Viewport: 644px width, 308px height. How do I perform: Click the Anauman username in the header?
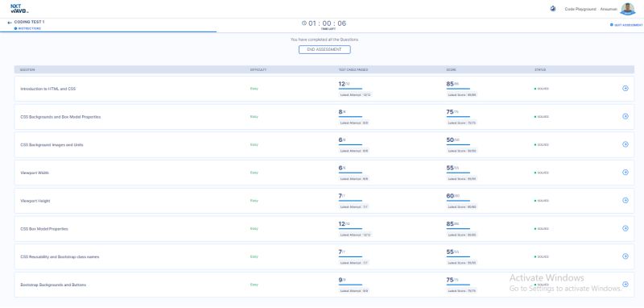(x=609, y=9)
